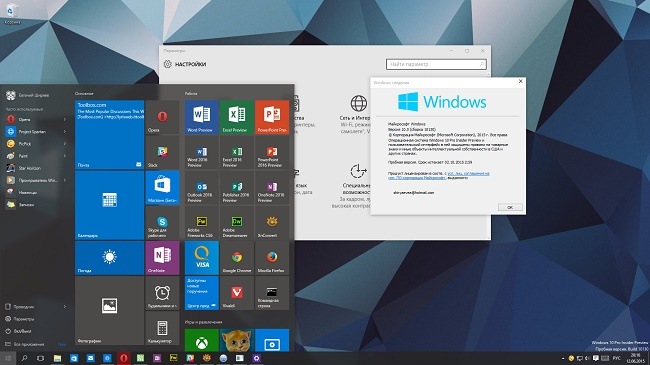The width and height of the screenshot is (650, 365).
Task: Show hidden tray icons chevron
Action: click(x=563, y=358)
